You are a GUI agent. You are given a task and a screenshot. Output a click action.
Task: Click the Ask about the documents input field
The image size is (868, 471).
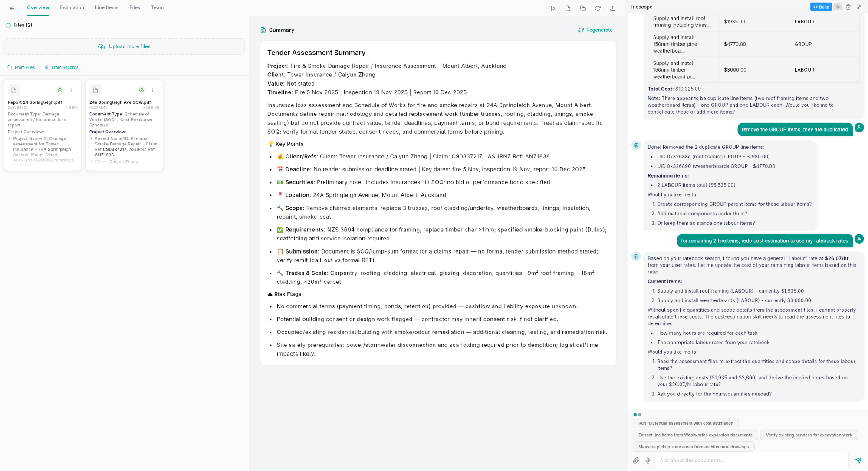pyautogui.click(x=751, y=460)
